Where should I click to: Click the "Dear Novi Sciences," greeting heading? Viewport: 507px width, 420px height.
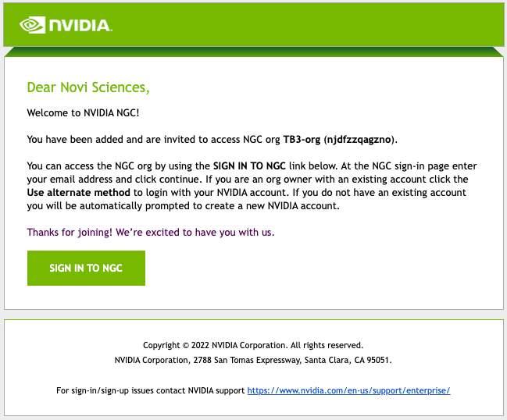(x=88, y=87)
